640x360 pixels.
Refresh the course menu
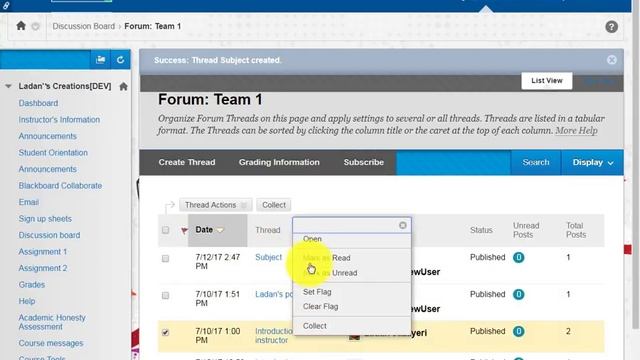(120, 60)
